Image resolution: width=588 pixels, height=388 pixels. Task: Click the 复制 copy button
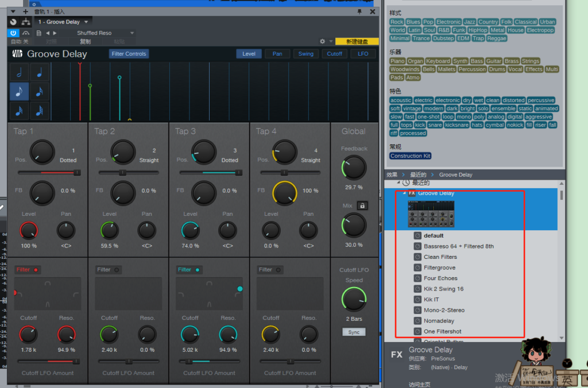(x=86, y=41)
